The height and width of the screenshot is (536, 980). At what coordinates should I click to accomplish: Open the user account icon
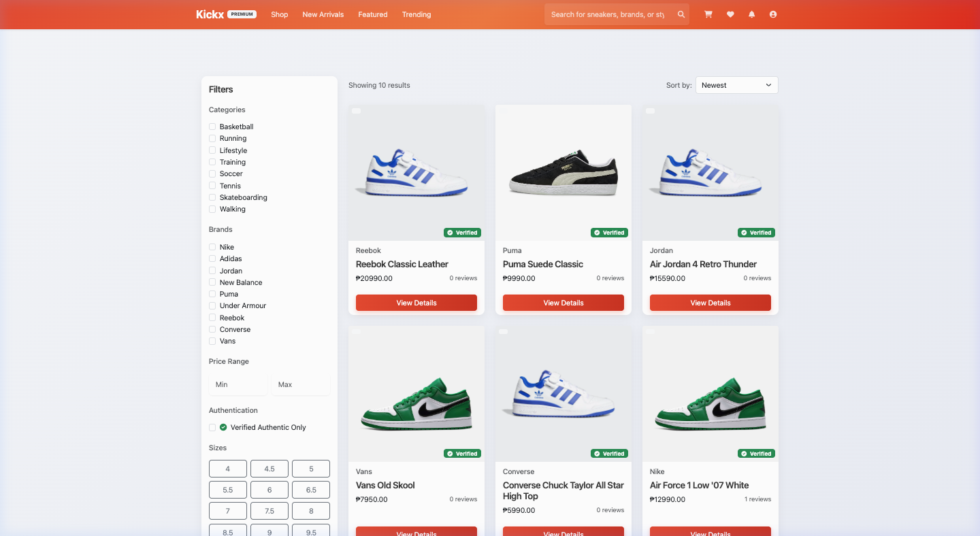point(773,14)
